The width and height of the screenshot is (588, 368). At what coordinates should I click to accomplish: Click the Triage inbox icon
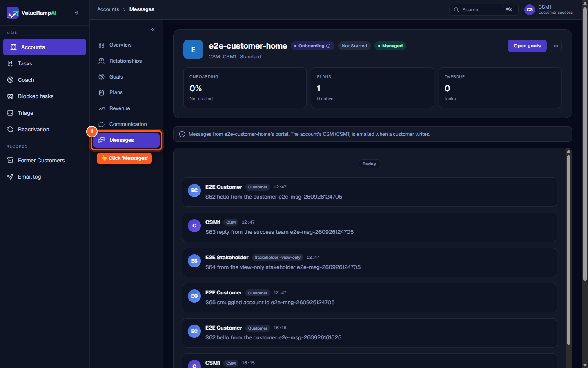(10, 113)
